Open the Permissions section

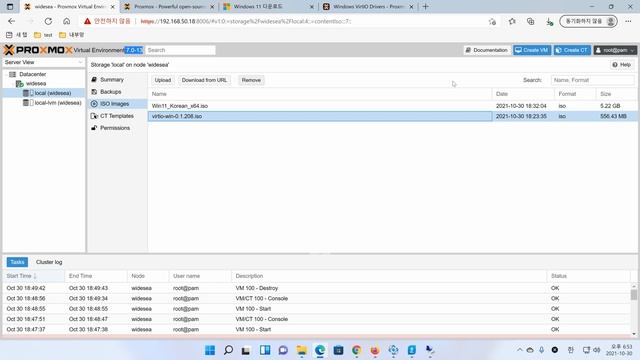pyautogui.click(x=115, y=128)
